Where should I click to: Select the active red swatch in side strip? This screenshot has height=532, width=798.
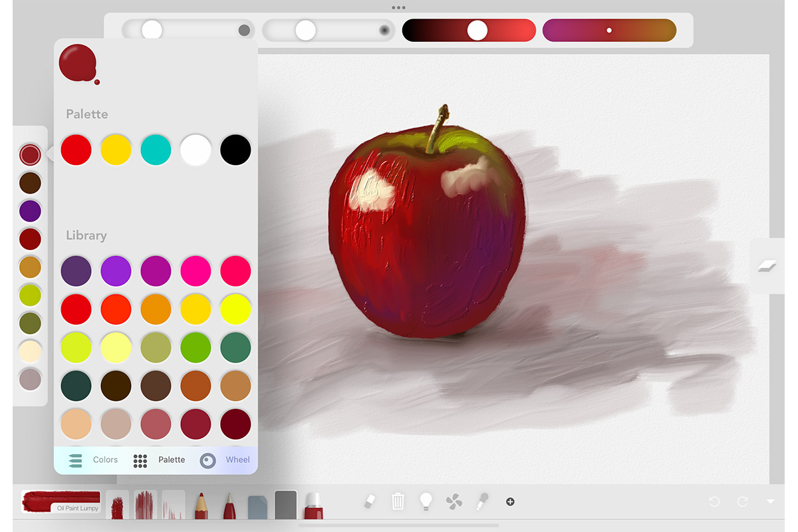point(30,154)
